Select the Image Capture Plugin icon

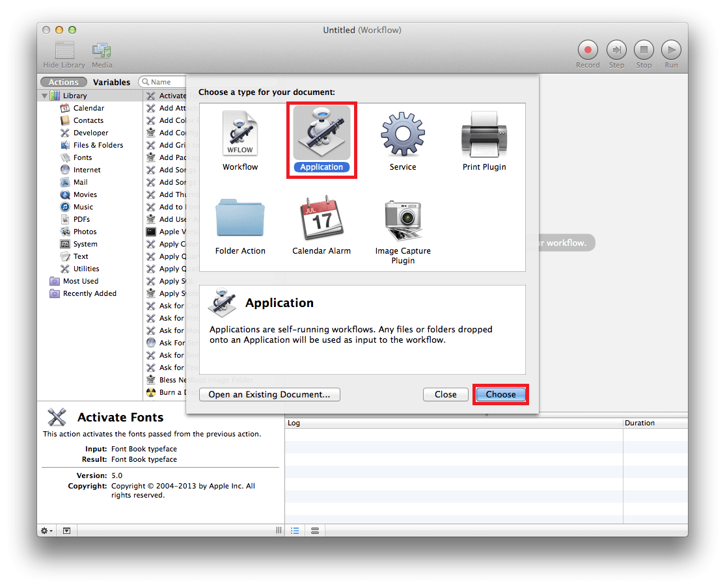402,220
